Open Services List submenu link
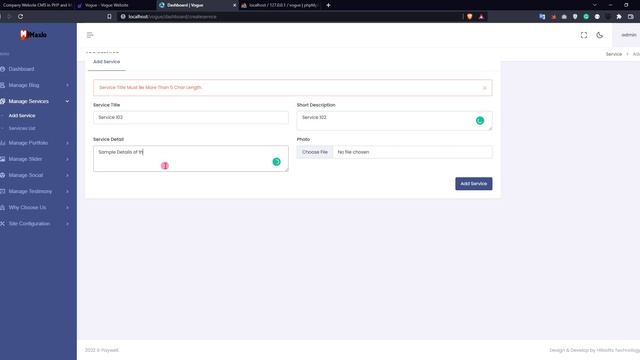Screen dimensions: 640x360 [22, 128]
